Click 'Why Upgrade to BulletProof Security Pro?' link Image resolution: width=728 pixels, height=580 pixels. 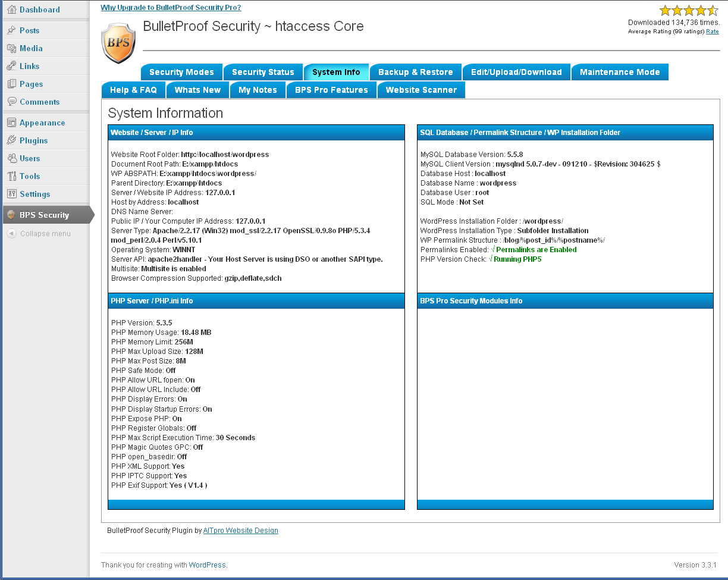click(171, 8)
